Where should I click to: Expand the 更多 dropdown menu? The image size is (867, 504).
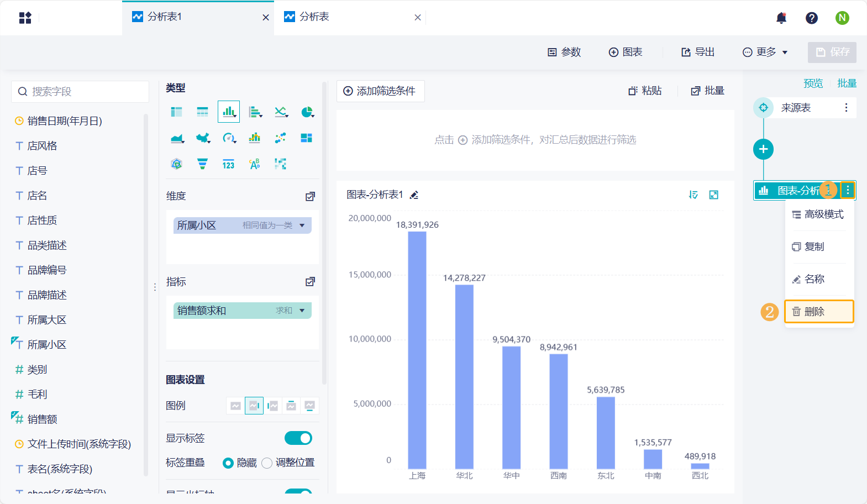click(765, 52)
